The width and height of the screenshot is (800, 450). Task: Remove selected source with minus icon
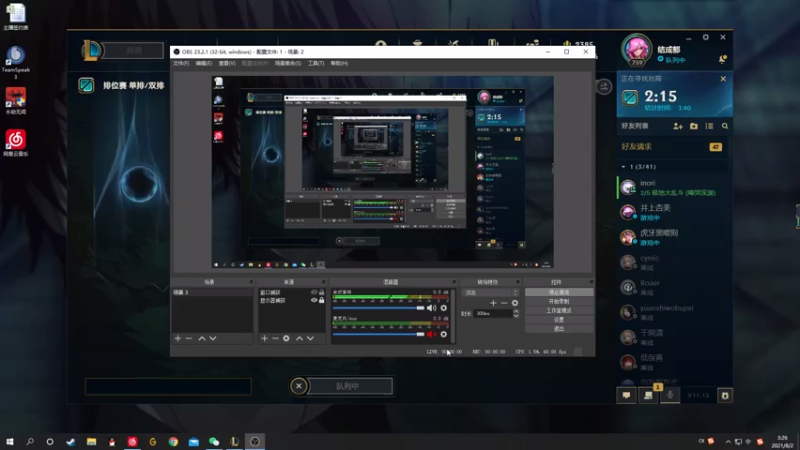(275, 338)
